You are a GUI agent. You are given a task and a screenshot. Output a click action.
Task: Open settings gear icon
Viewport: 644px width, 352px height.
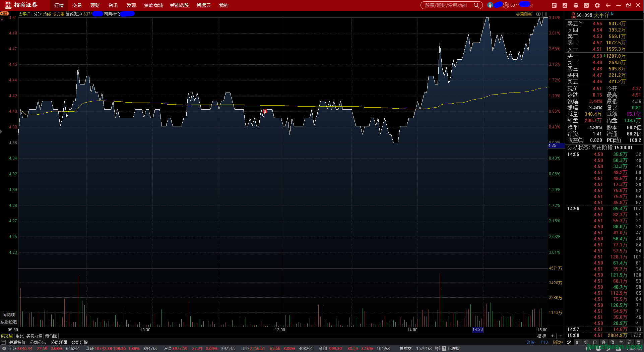(x=597, y=5)
